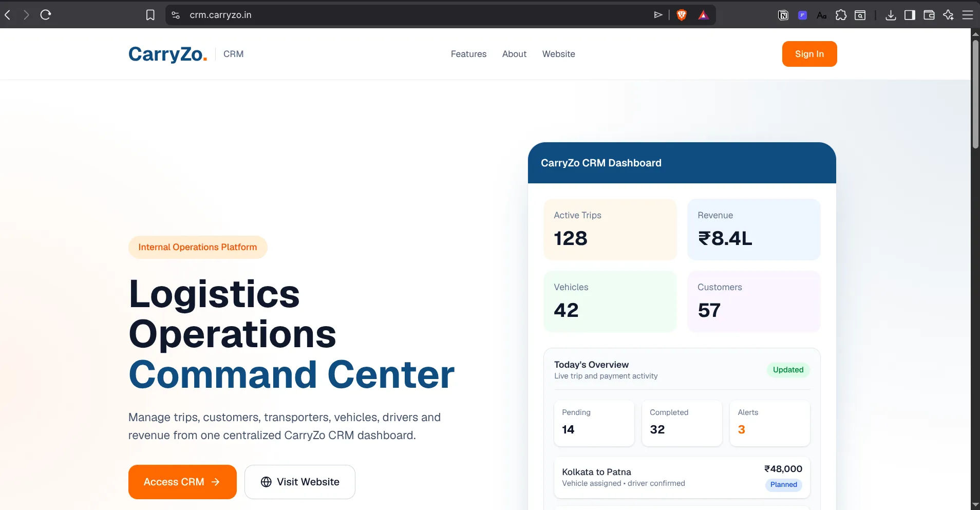Click the Pending 14 tile
The image size is (980, 510).
(594, 423)
